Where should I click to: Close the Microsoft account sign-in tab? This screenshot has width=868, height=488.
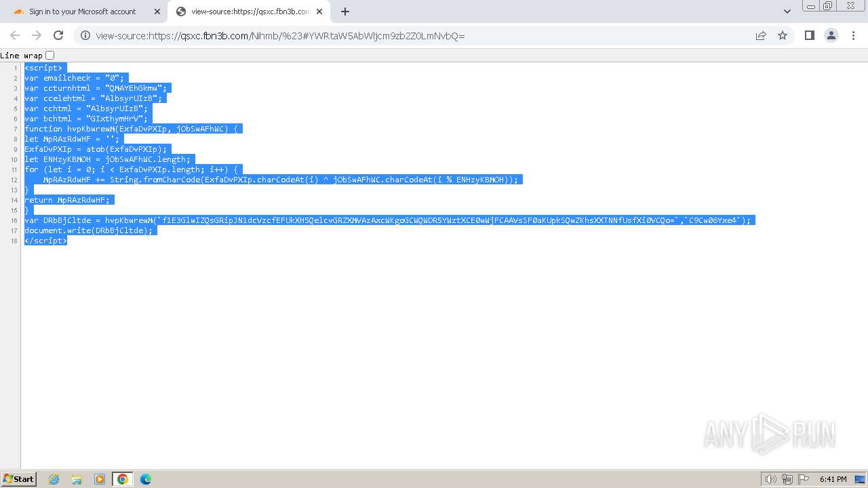[x=157, y=12]
